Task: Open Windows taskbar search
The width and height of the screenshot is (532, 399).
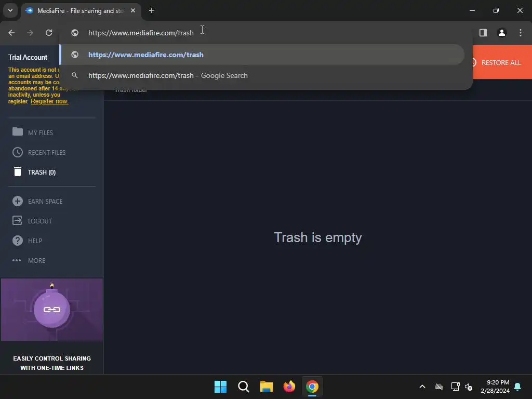Action: (x=244, y=387)
